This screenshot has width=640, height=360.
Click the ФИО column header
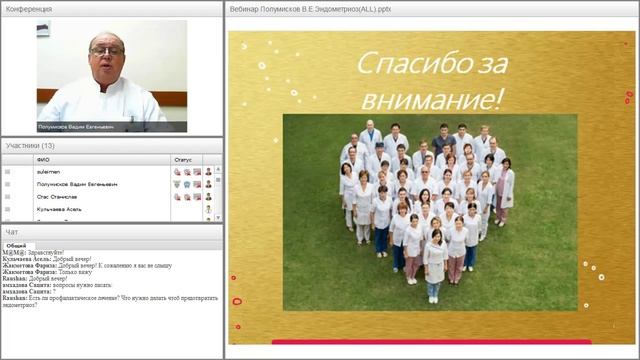pyautogui.click(x=102, y=160)
